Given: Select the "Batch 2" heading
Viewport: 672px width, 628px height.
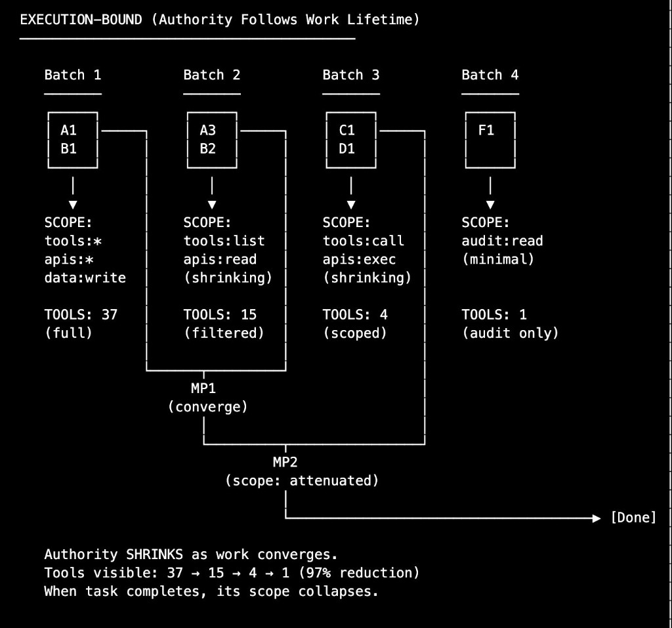Looking at the screenshot, I should click(212, 75).
